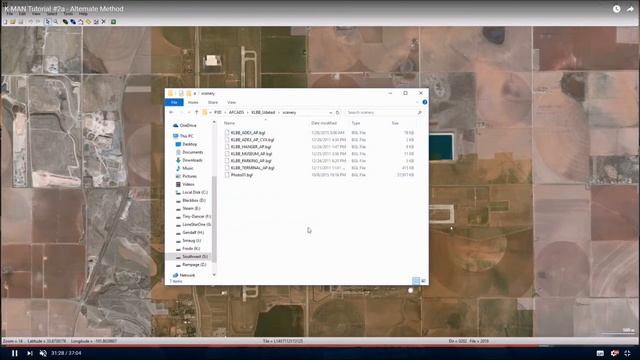Open Explorer help question mark icon
This screenshot has width=640, height=360.
coord(424,102)
